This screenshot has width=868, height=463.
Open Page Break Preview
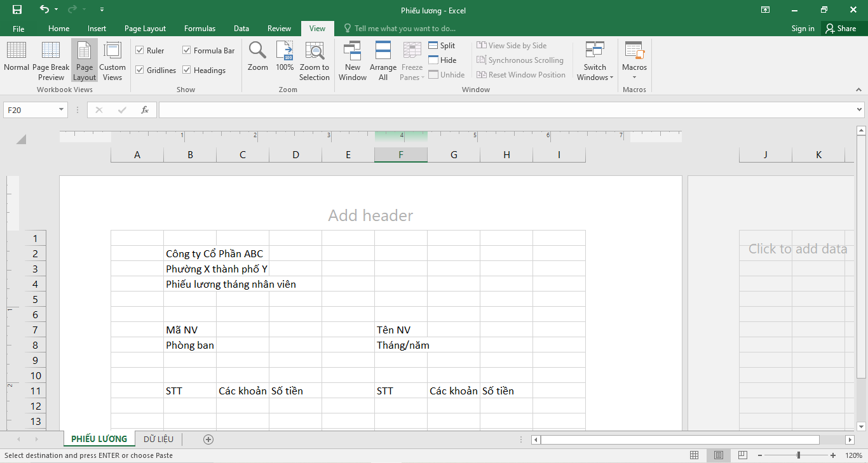51,61
